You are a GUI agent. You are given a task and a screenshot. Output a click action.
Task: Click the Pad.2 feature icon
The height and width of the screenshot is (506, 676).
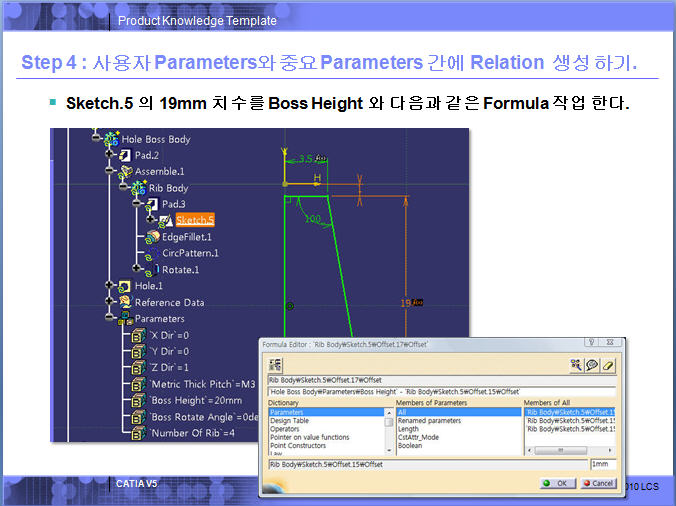(125, 156)
